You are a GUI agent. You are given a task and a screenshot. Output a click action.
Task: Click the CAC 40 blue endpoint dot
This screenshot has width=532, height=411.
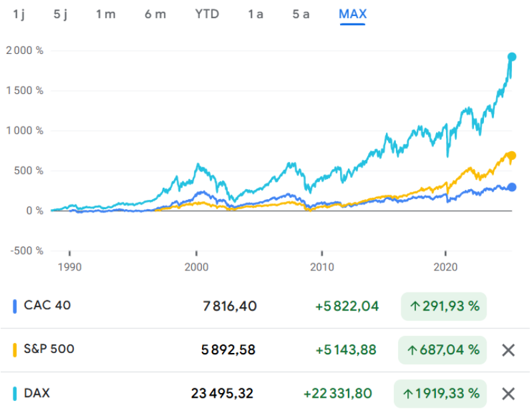[x=511, y=187]
